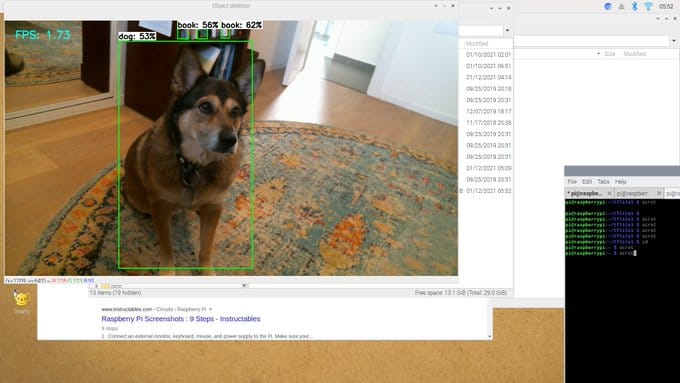The height and width of the screenshot is (383, 680).
Task: Click the free space status bar text
Action: 461,293
